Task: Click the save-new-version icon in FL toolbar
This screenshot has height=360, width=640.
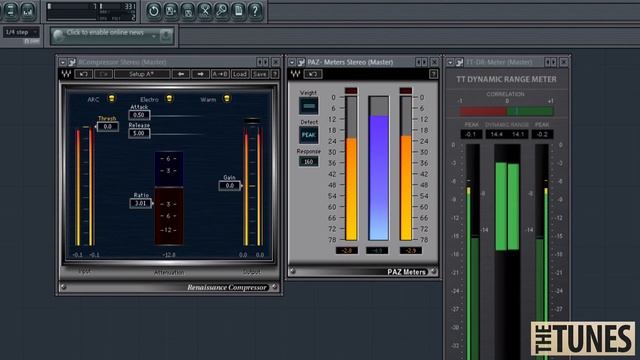Action: [171, 11]
